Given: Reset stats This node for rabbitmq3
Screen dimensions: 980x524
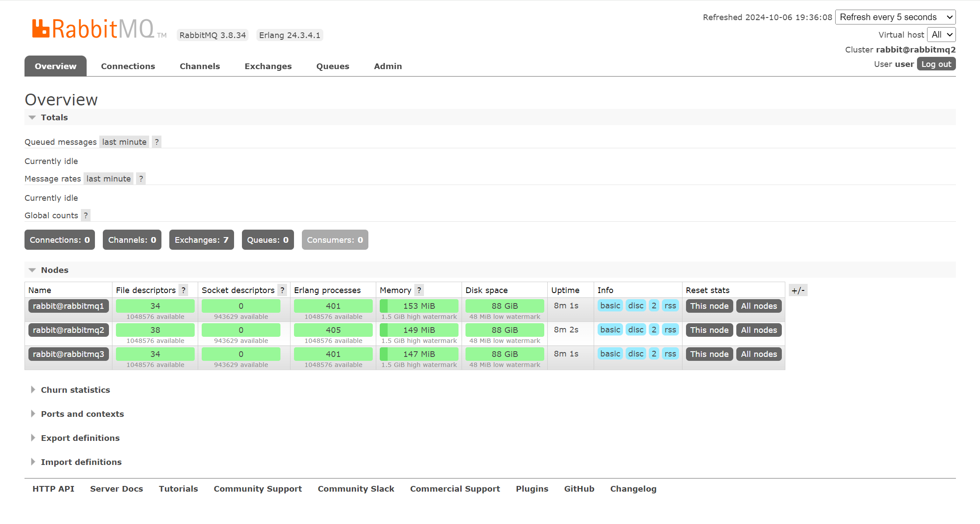Looking at the screenshot, I should [x=710, y=354].
